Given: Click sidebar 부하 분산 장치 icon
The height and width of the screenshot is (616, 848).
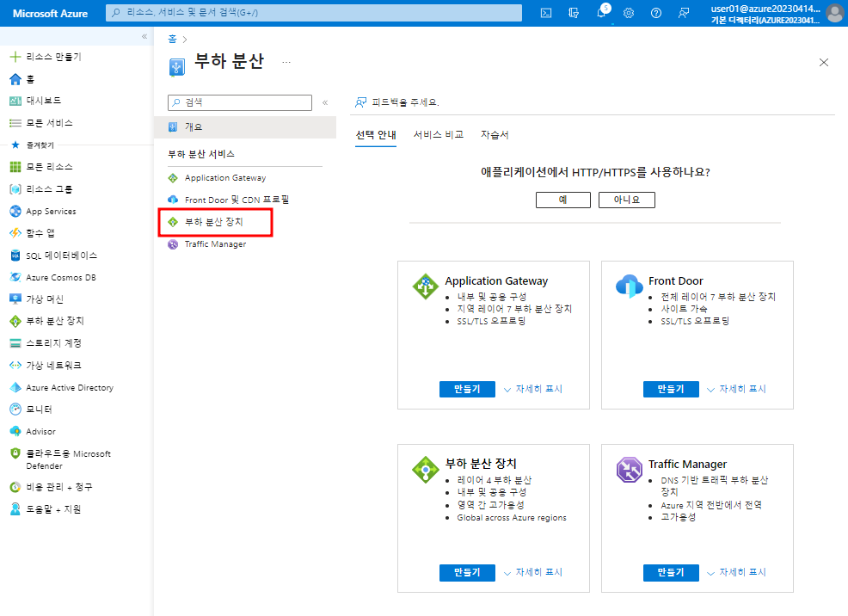Looking at the screenshot, I should (15, 321).
